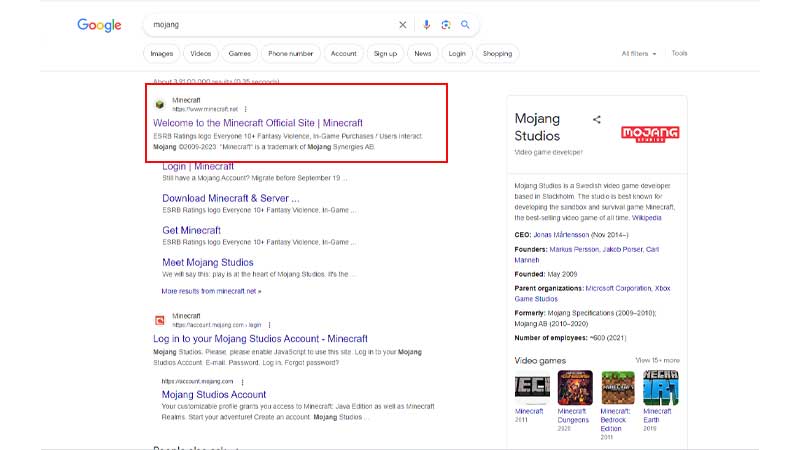The height and width of the screenshot is (450, 800).
Task: Open founder Jakob Porser link
Action: click(x=622, y=249)
